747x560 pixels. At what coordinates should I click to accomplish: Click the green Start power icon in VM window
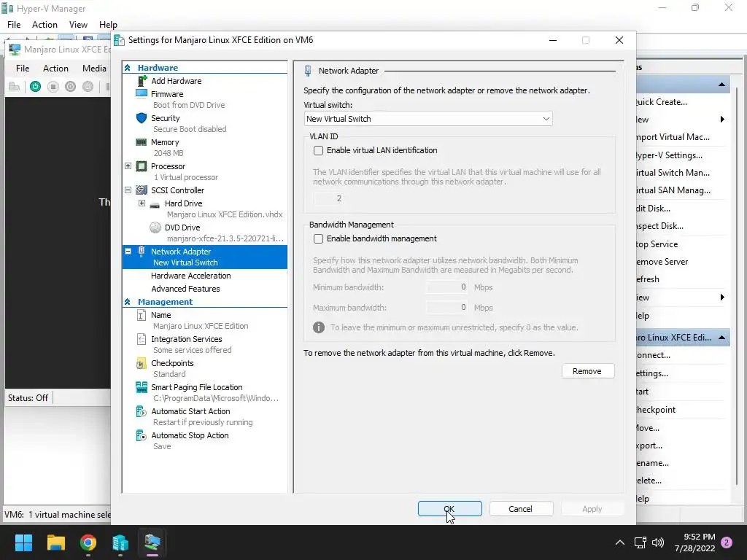(35, 87)
